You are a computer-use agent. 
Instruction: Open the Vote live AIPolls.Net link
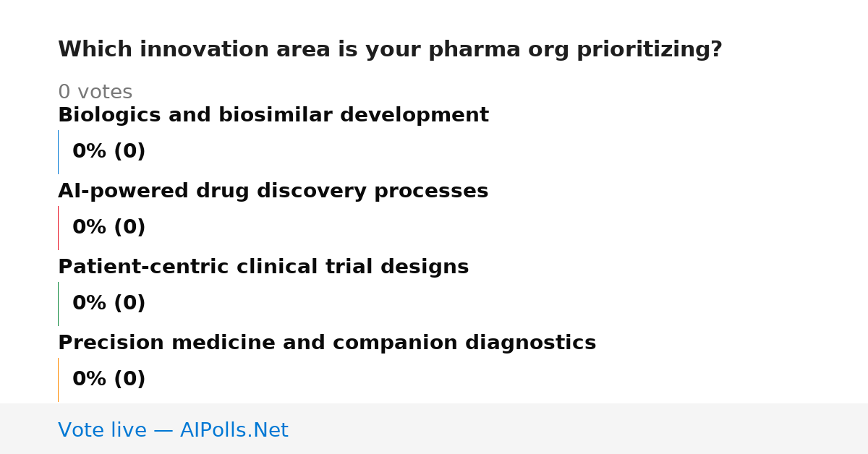[173, 430]
